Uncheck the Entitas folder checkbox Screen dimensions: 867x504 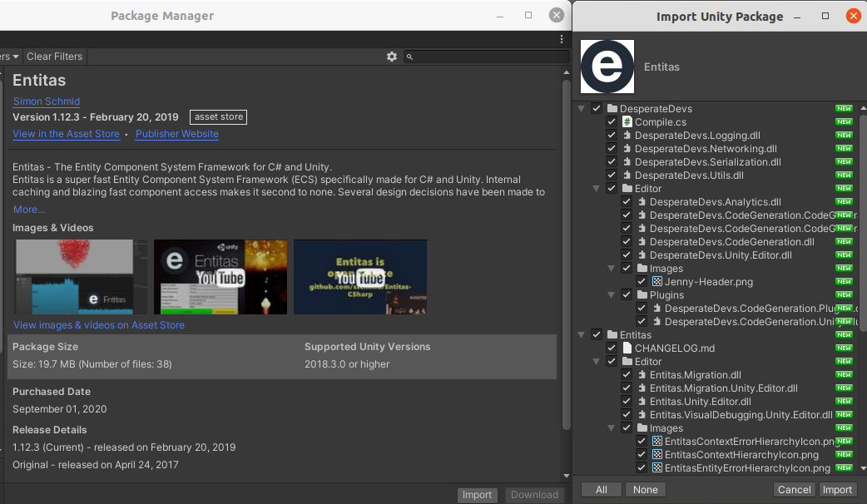coord(596,334)
